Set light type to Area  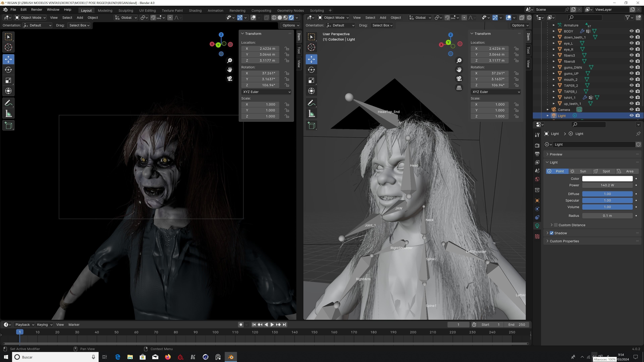coord(627,171)
